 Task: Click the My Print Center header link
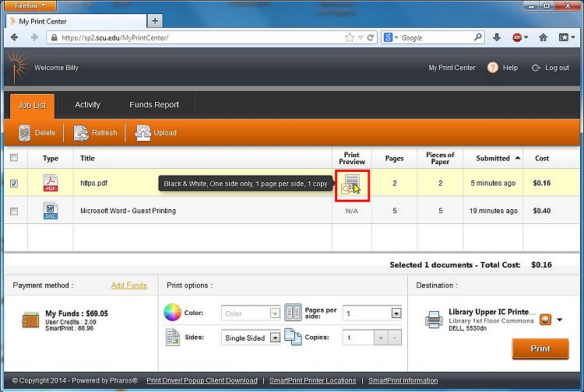click(x=452, y=68)
